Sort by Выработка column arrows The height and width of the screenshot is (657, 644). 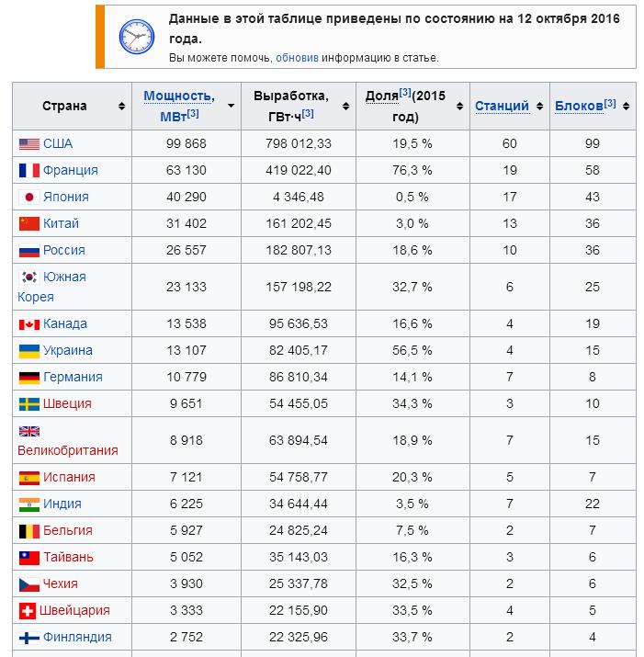tap(345, 106)
